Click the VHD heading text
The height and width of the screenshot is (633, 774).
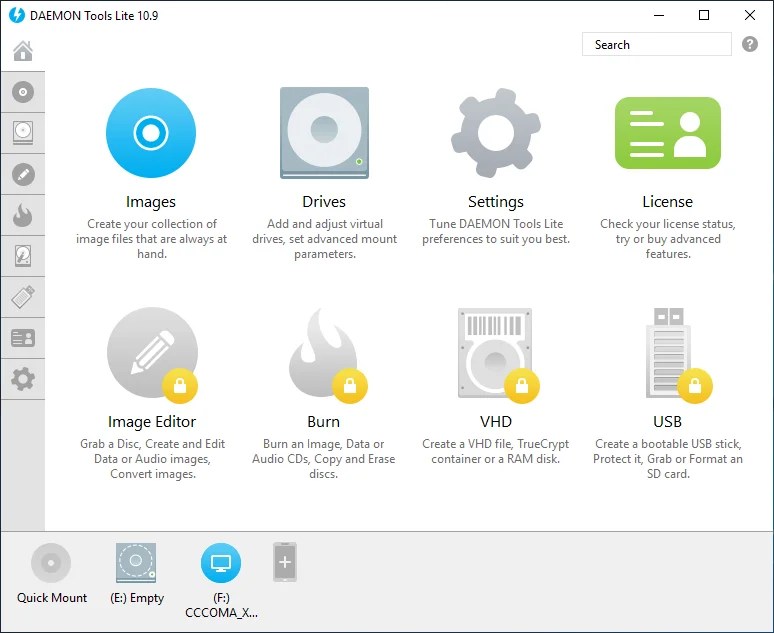click(496, 422)
